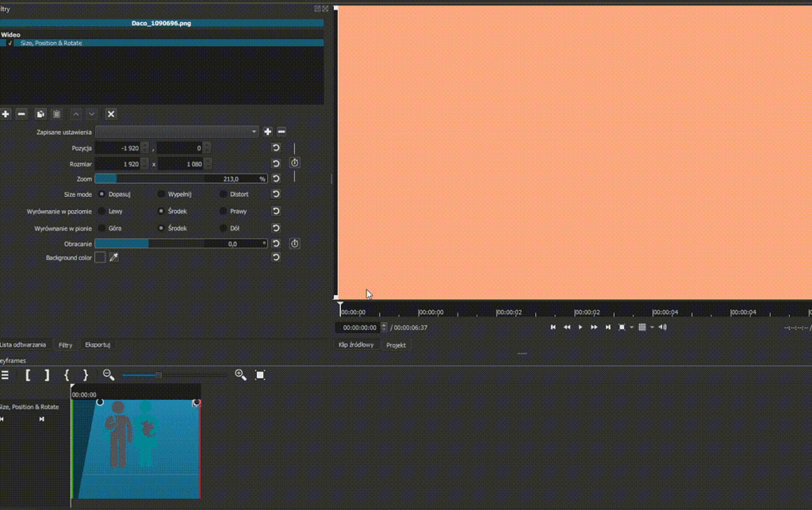Screen dimensions: 812x510
Task: Enable keyframes for the Obracanie parameter
Action: point(294,243)
